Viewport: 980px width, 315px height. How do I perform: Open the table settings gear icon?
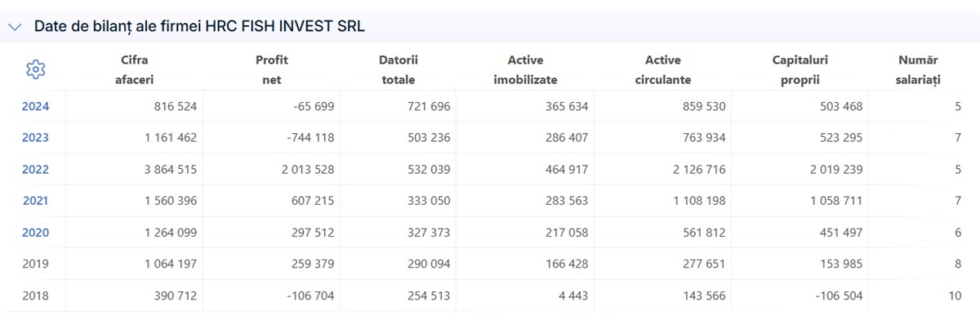tap(35, 70)
